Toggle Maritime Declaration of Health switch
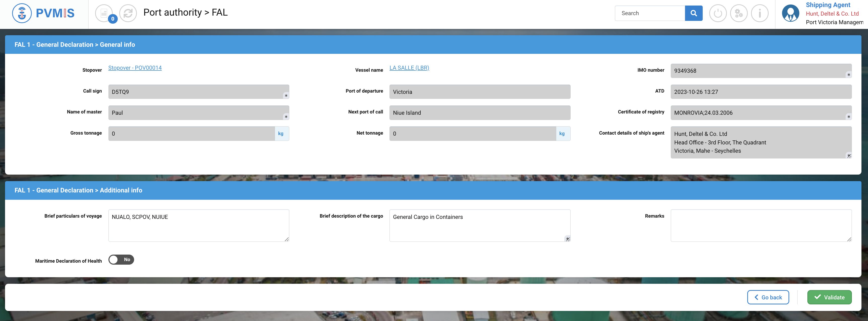 (x=121, y=259)
